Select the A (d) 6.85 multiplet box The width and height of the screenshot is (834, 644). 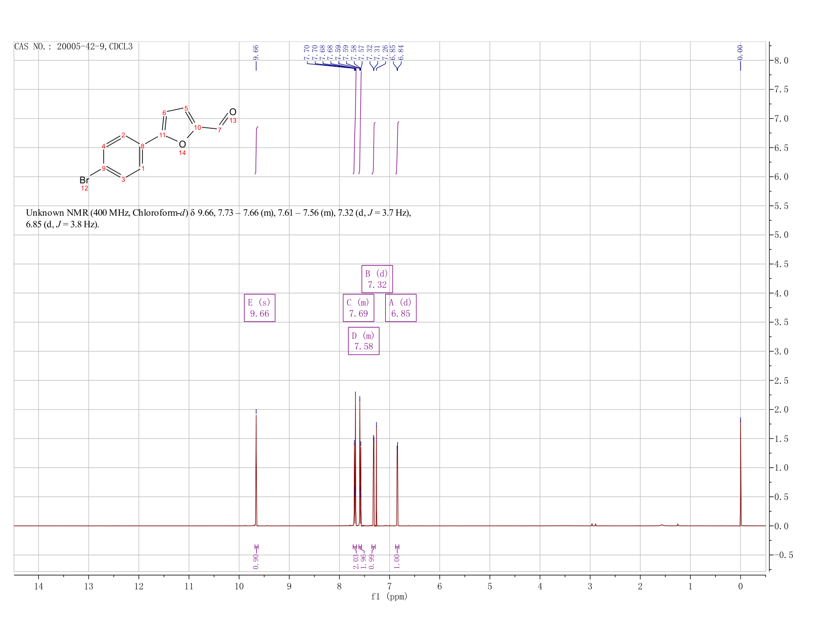point(401,308)
